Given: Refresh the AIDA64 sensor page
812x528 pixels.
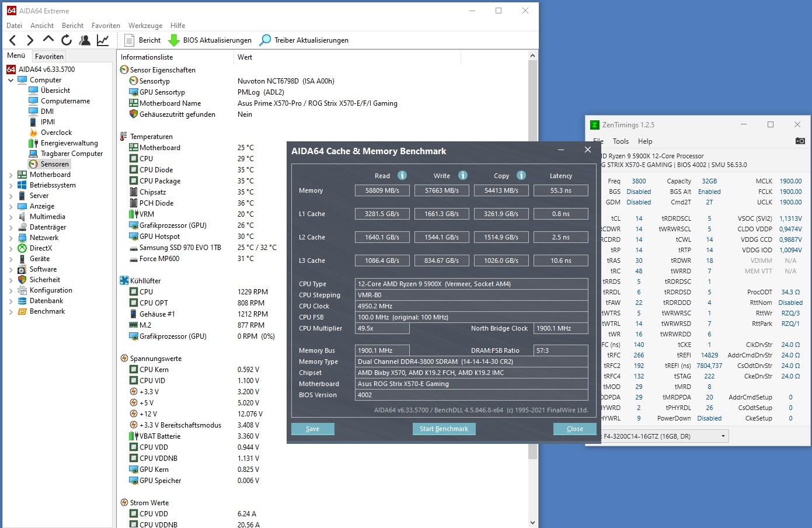Looking at the screenshot, I should click(67, 40).
